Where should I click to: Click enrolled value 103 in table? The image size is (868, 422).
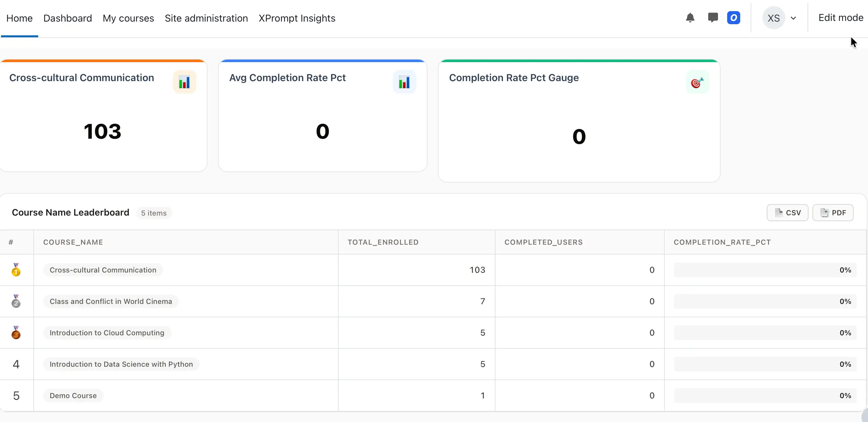pyautogui.click(x=477, y=270)
